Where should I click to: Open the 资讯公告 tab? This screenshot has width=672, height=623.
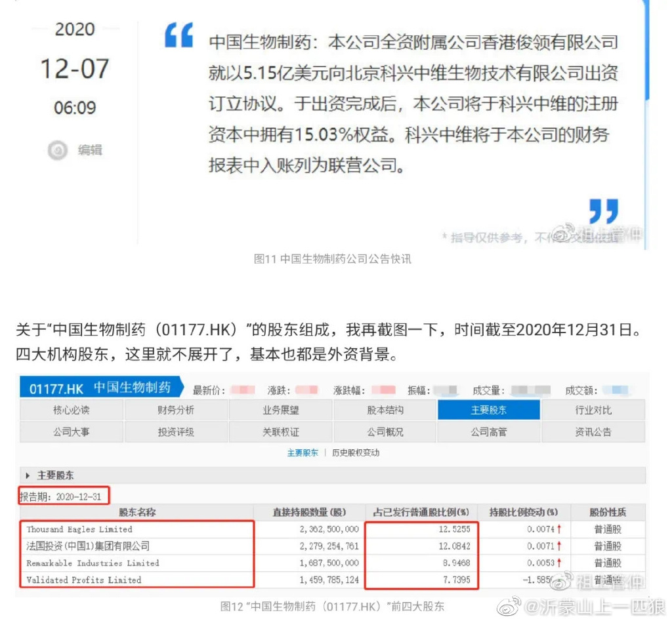pos(593,432)
